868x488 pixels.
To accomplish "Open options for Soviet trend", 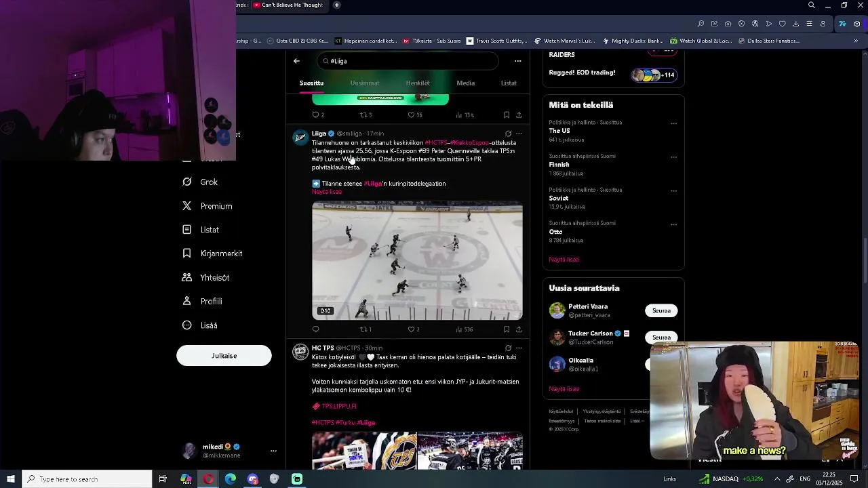I will 673,190.
